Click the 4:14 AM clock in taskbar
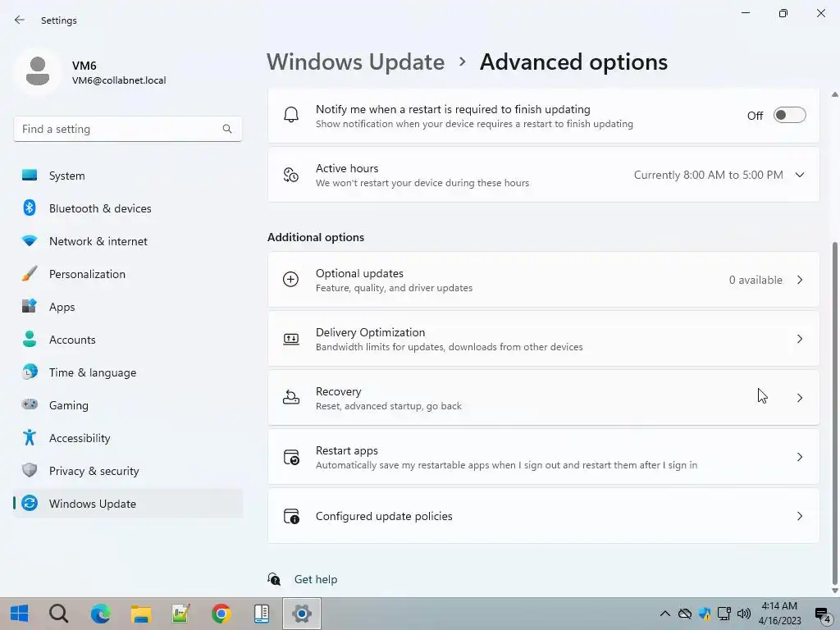Image resolution: width=840 pixels, height=630 pixels. pyautogui.click(x=779, y=606)
